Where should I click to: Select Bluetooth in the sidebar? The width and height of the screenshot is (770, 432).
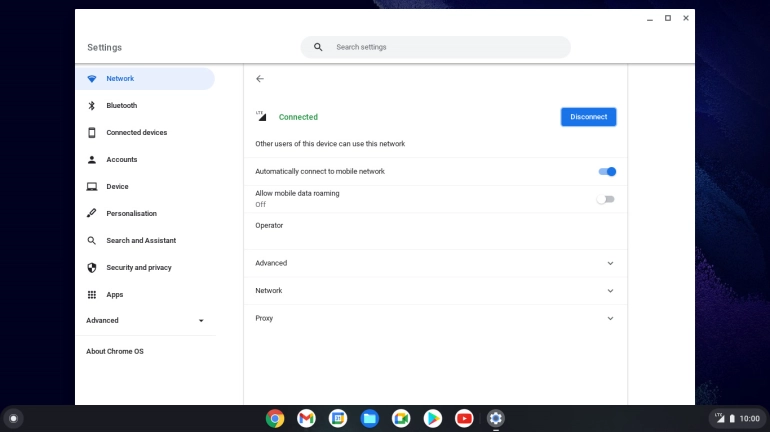click(x=122, y=106)
